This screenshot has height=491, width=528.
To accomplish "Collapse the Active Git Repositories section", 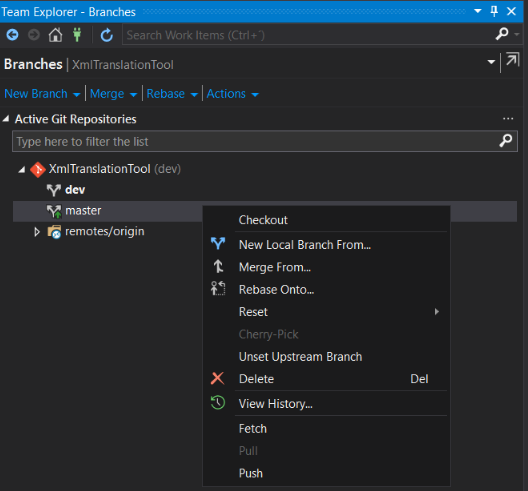I will click(6, 119).
